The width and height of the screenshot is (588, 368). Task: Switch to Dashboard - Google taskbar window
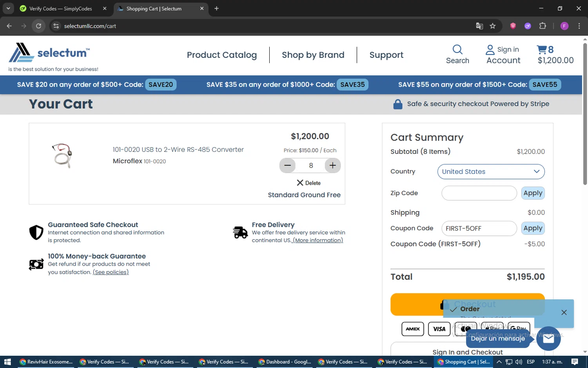tap(285, 362)
